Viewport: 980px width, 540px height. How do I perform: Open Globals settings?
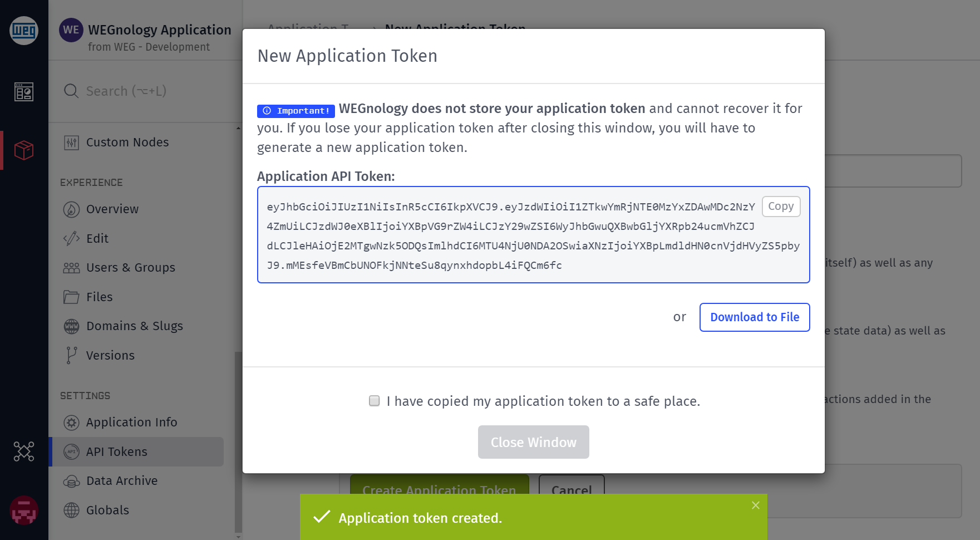tap(107, 510)
